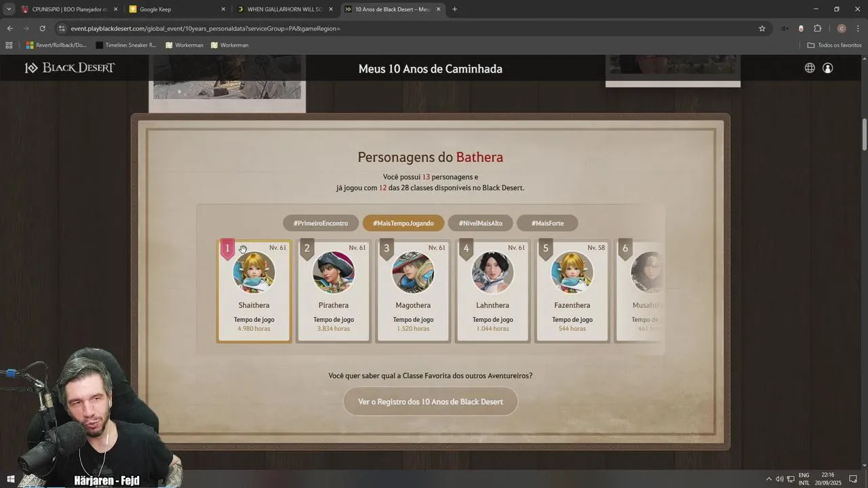This screenshot has height=488, width=868.
Task: Select Fazenthera character portrait
Action: pos(572,272)
